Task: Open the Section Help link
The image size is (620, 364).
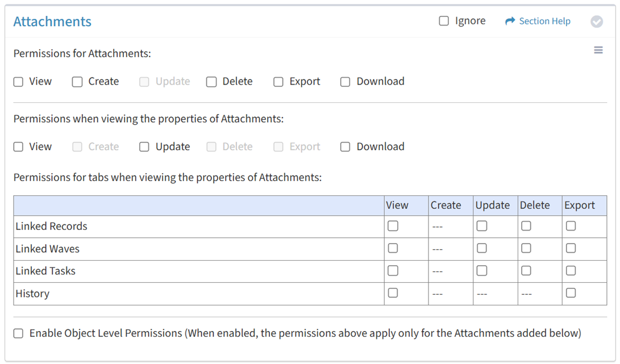Action: click(x=544, y=21)
